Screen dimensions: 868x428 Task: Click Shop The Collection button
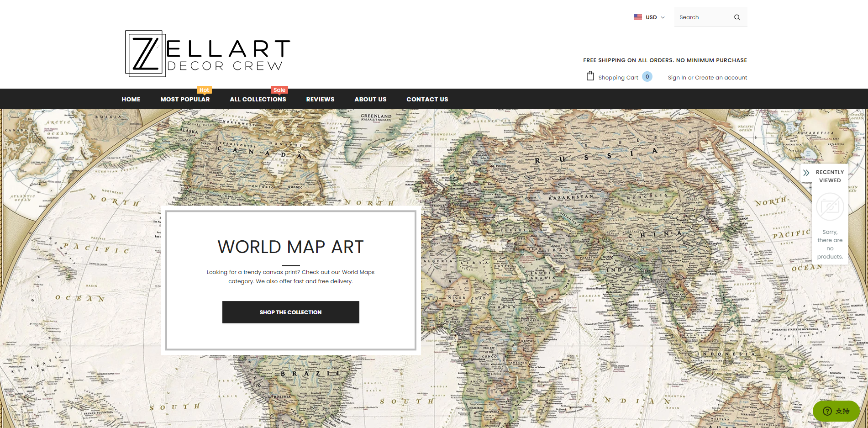290,312
